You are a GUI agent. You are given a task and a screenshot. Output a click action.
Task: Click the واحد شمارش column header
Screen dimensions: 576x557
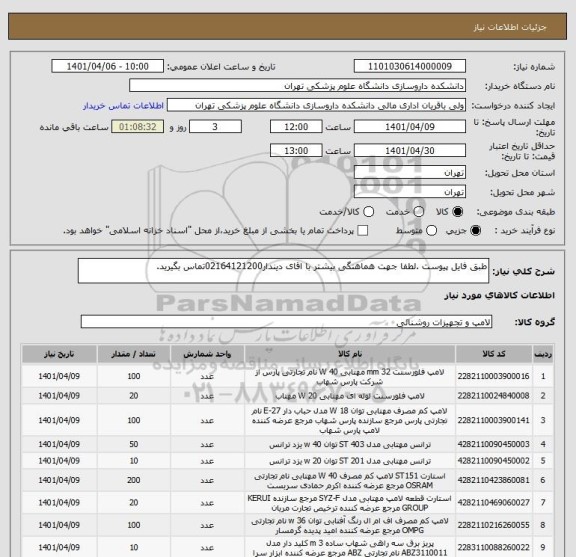point(207,354)
